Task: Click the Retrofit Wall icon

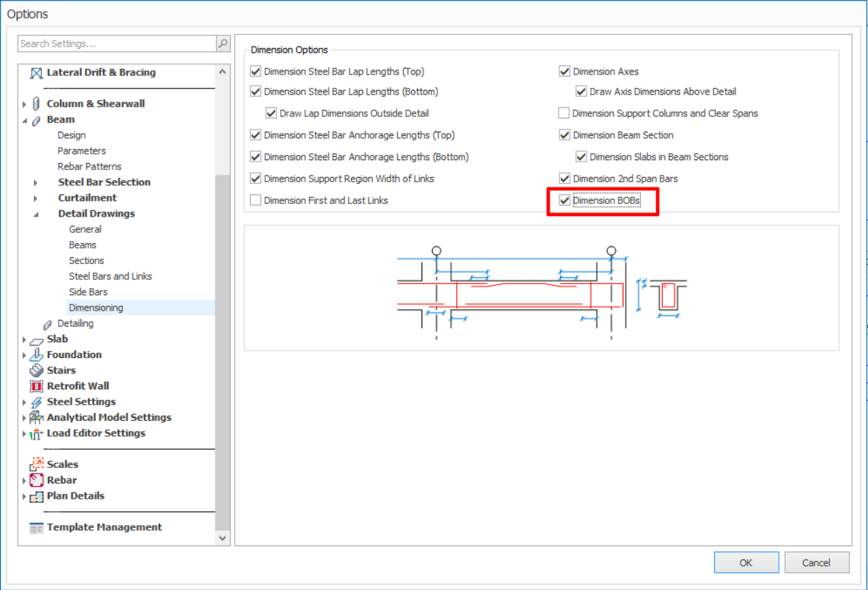Action: point(37,386)
